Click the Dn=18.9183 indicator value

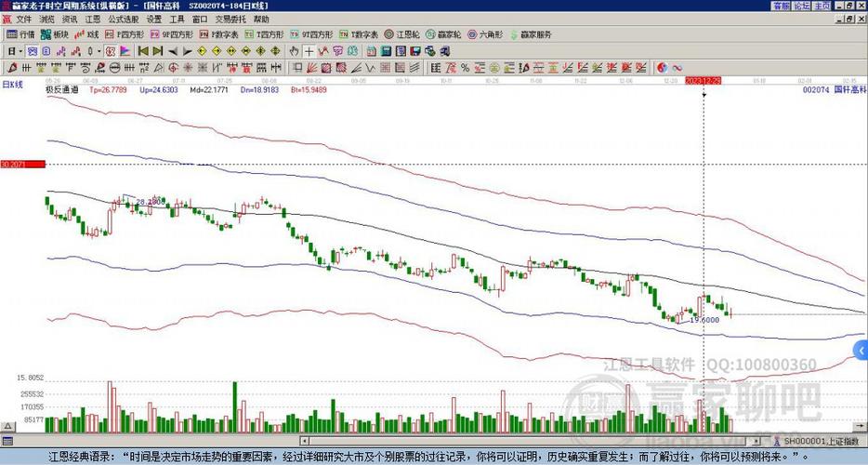click(259, 89)
